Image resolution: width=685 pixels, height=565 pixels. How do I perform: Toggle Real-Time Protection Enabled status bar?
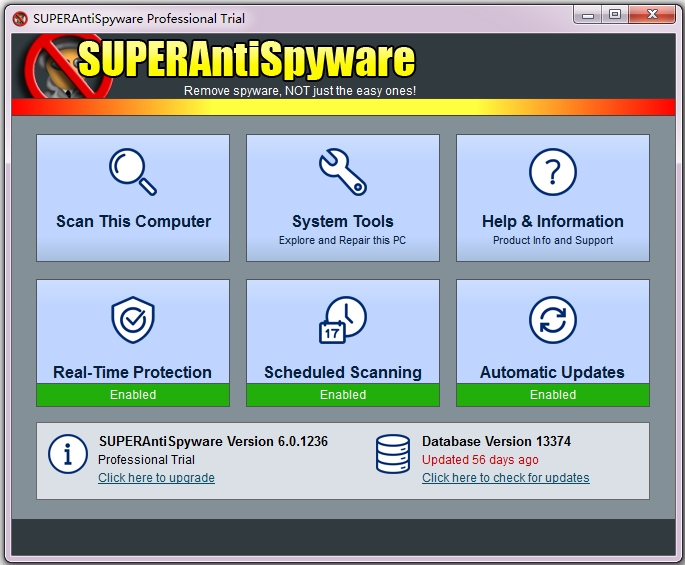[x=133, y=395]
